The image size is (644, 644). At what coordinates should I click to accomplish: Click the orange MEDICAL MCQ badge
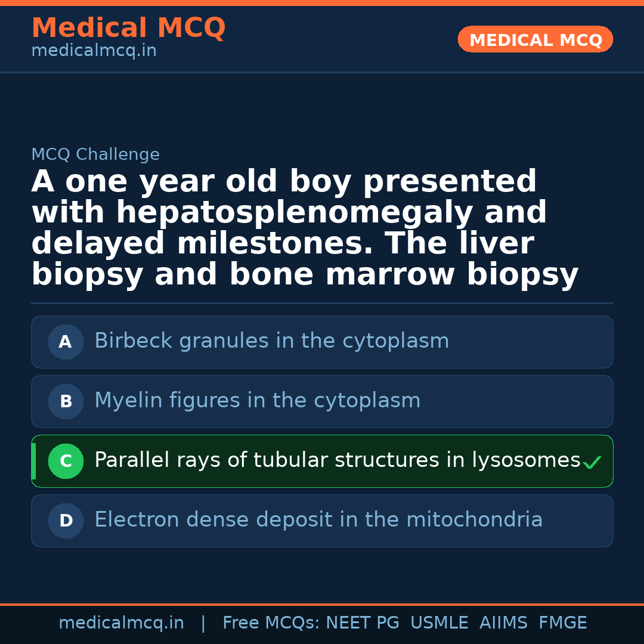(x=535, y=39)
